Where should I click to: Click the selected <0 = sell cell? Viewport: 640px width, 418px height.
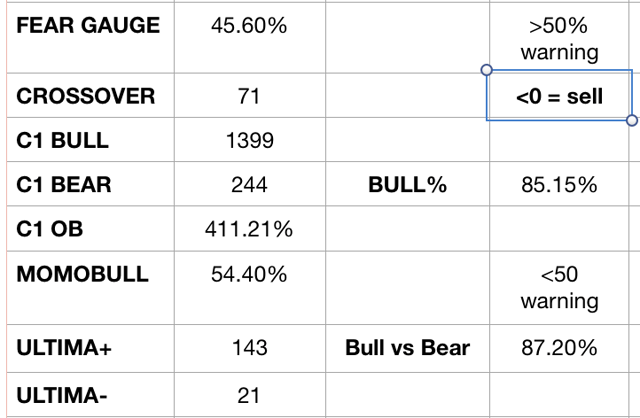tap(559, 96)
